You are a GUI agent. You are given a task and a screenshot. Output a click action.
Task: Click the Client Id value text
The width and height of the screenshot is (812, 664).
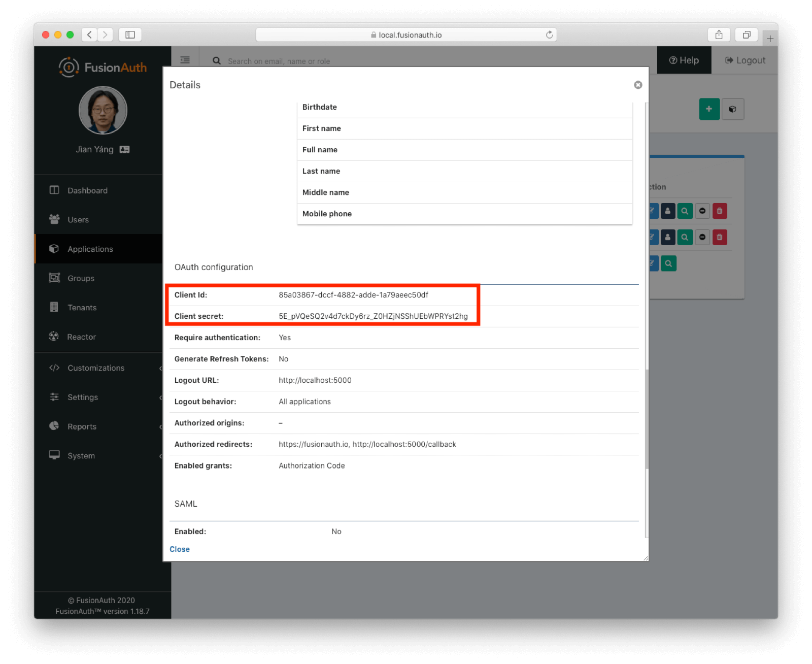[353, 295]
